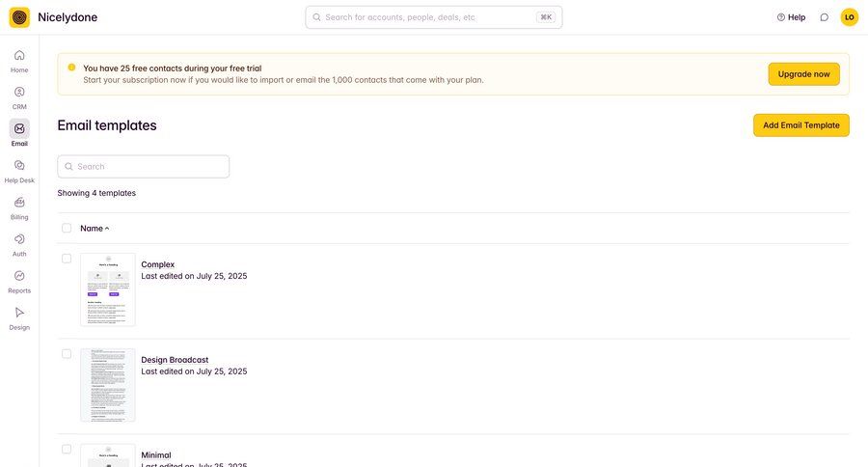Select the Design Broadcast template checkbox

click(67, 354)
